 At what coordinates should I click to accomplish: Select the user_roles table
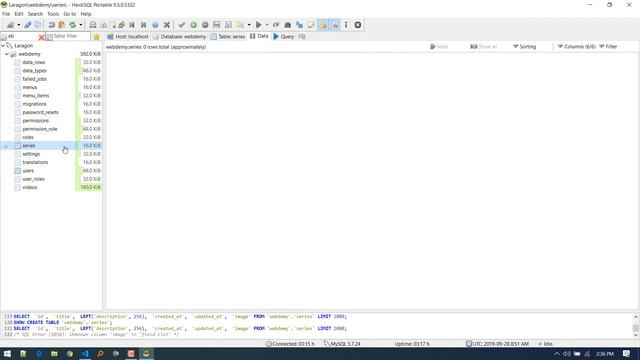click(33, 179)
